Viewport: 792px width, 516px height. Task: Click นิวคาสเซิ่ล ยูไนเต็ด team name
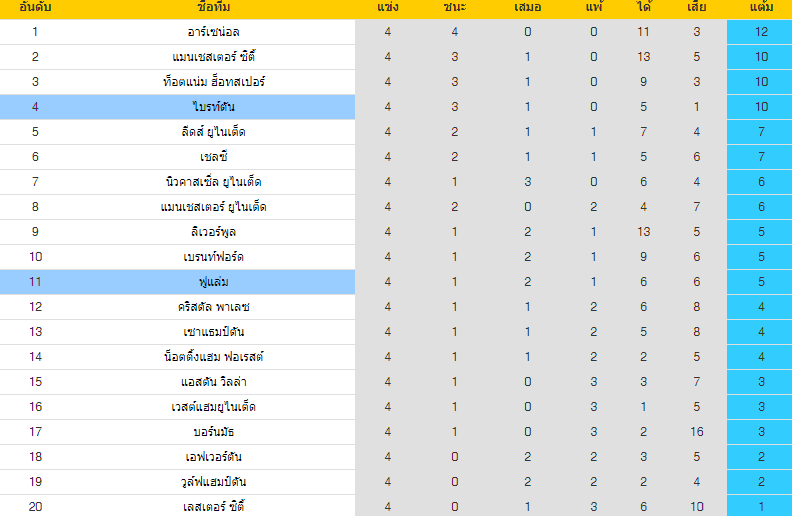[214, 182]
